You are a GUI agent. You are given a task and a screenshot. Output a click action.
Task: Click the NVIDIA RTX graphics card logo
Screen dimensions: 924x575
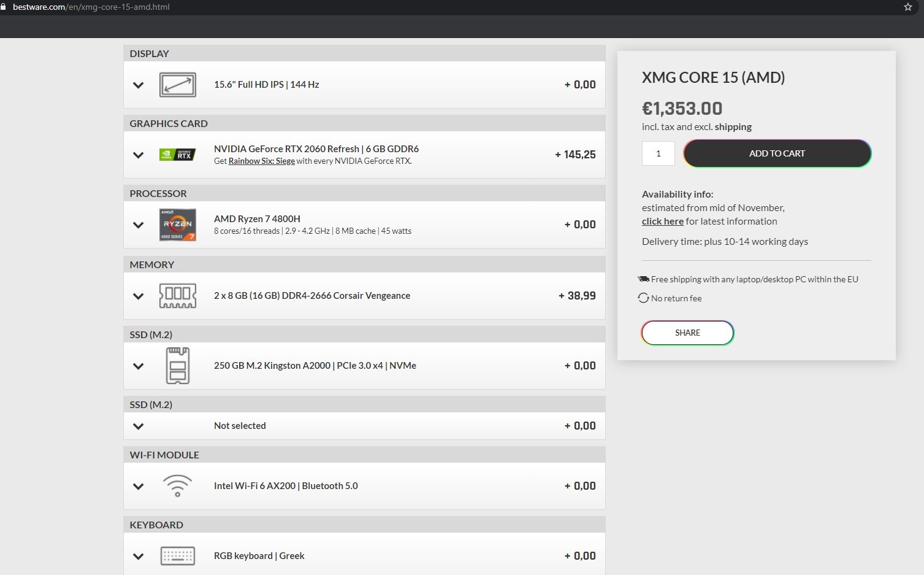tap(177, 155)
